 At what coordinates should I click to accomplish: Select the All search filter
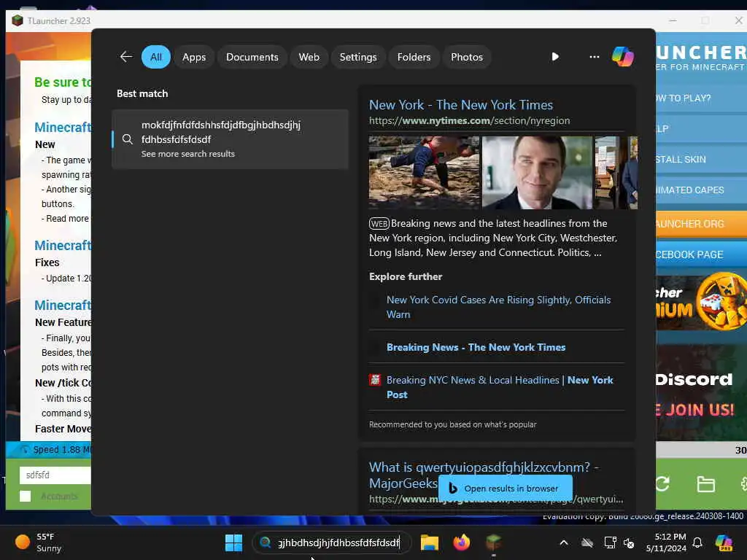click(x=156, y=57)
